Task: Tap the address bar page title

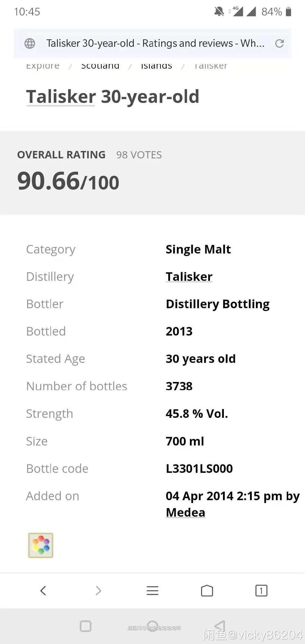Action: [155, 43]
